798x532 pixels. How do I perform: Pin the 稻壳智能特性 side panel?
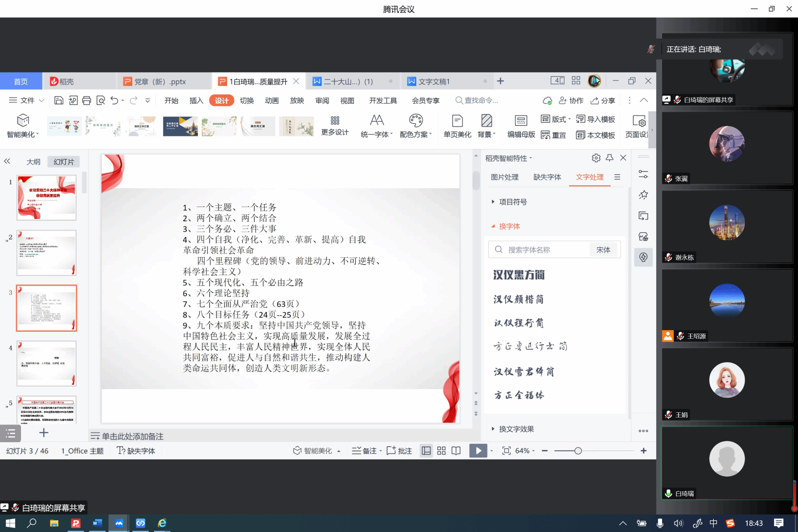tap(609, 158)
